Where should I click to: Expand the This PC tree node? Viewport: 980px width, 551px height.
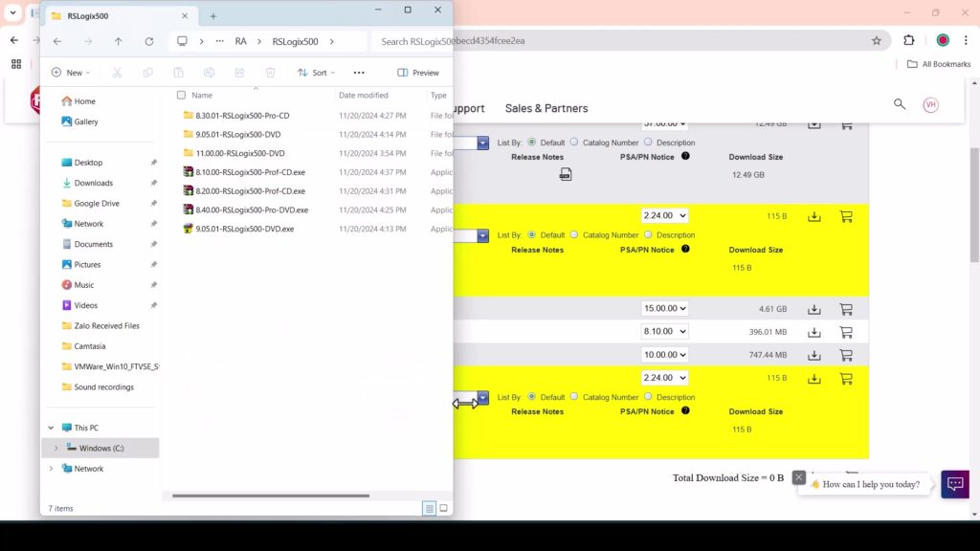51,428
